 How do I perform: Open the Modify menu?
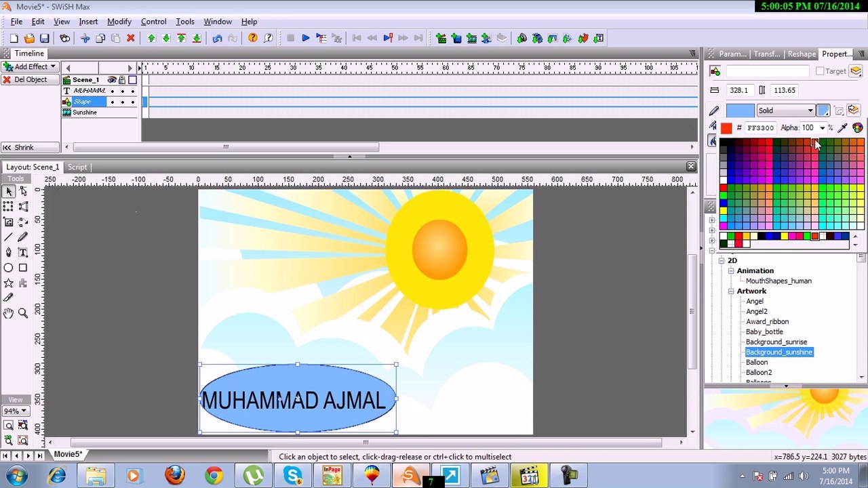pyautogui.click(x=119, y=22)
